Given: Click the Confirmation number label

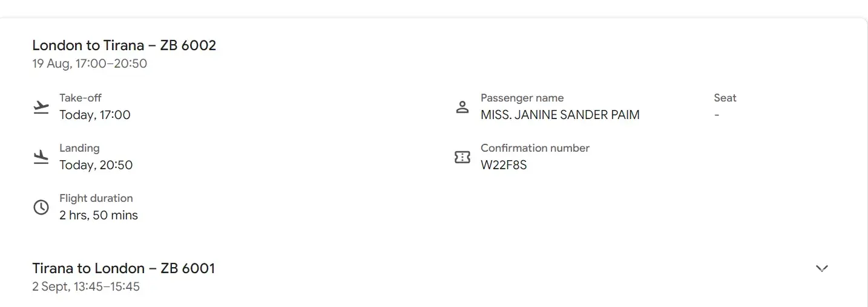Looking at the screenshot, I should point(535,148).
